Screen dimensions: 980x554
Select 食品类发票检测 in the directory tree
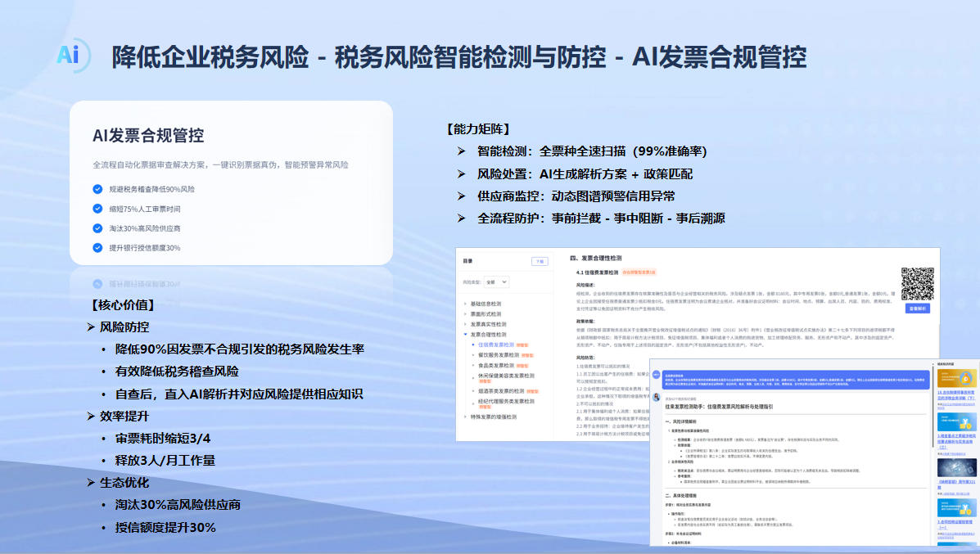click(x=496, y=365)
